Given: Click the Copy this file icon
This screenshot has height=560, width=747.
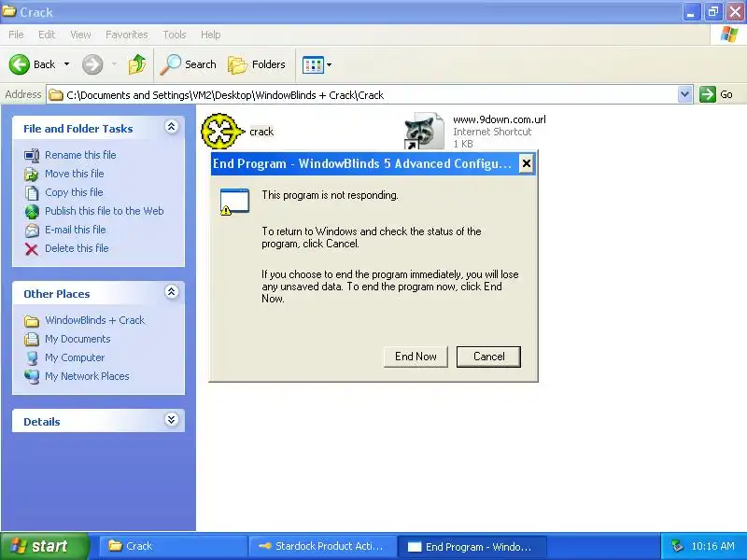Looking at the screenshot, I should tap(32, 193).
